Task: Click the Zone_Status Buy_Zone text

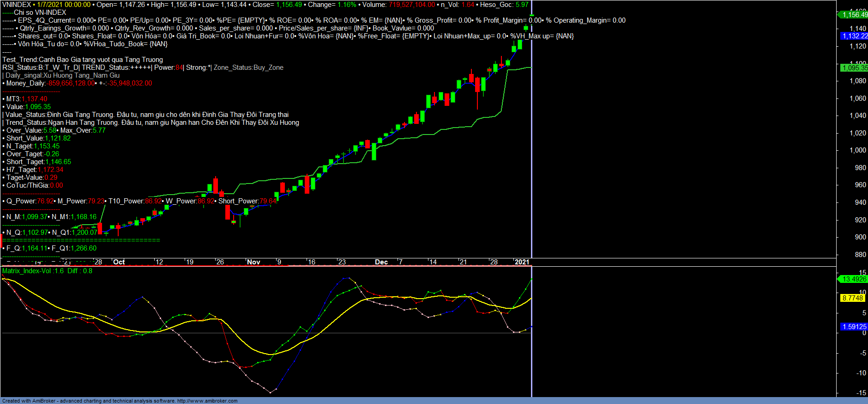Action: pyautogui.click(x=248, y=67)
